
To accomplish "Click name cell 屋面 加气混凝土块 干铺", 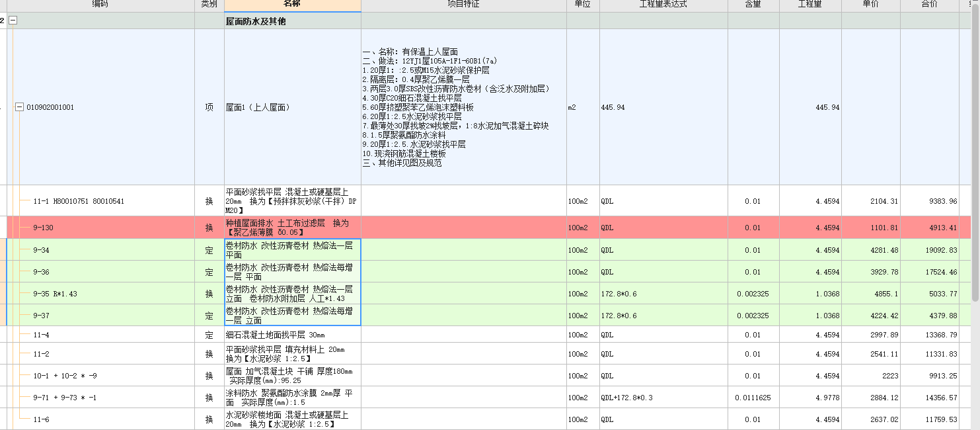I will (293, 376).
